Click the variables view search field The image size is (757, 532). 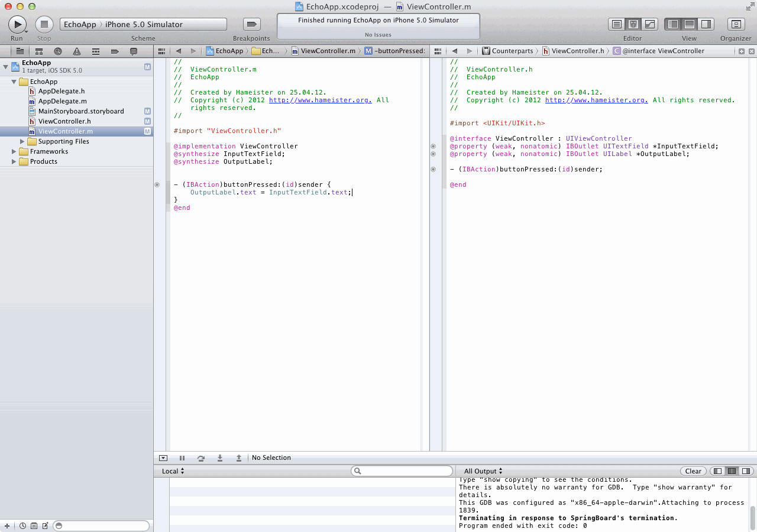click(402, 471)
